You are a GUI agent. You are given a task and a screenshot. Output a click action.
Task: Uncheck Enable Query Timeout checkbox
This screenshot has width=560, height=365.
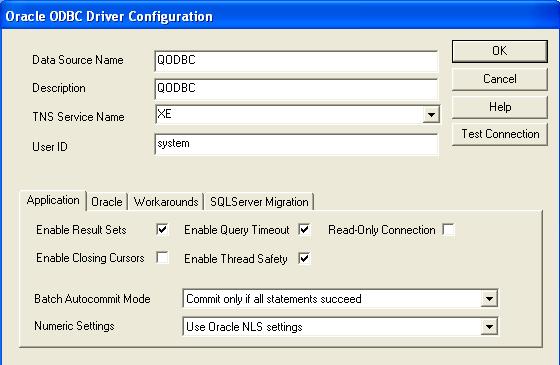pyautogui.click(x=304, y=229)
